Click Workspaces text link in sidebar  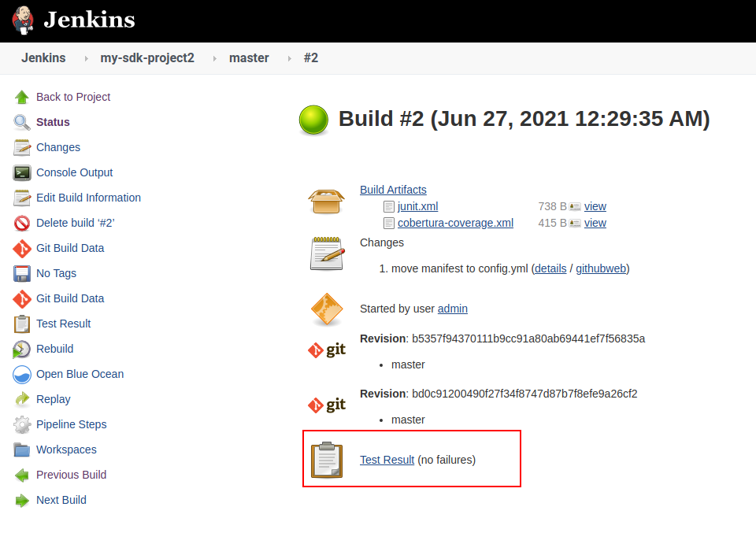click(x=66, y=450)
